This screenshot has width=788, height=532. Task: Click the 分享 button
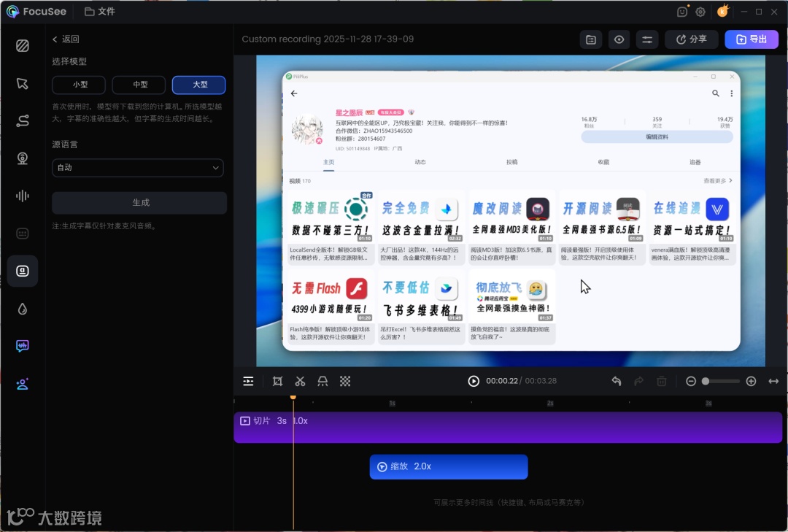(692, 39)
